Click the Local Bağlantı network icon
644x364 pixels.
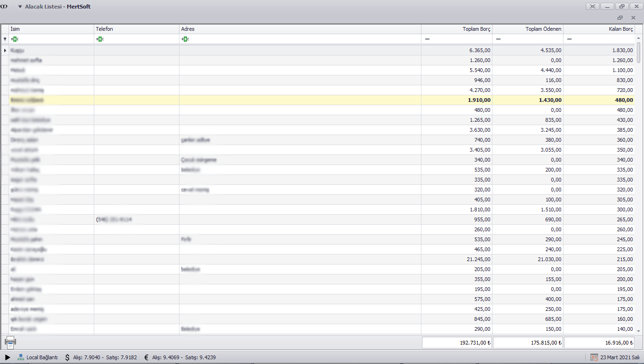point(21,357)
